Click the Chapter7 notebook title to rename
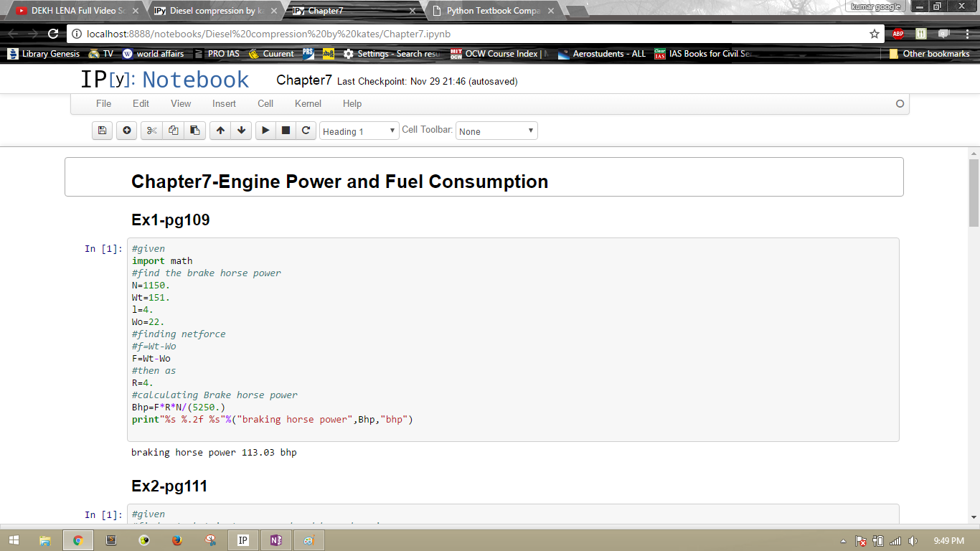This screenshot has width=980, height=551. pos(303,80)
